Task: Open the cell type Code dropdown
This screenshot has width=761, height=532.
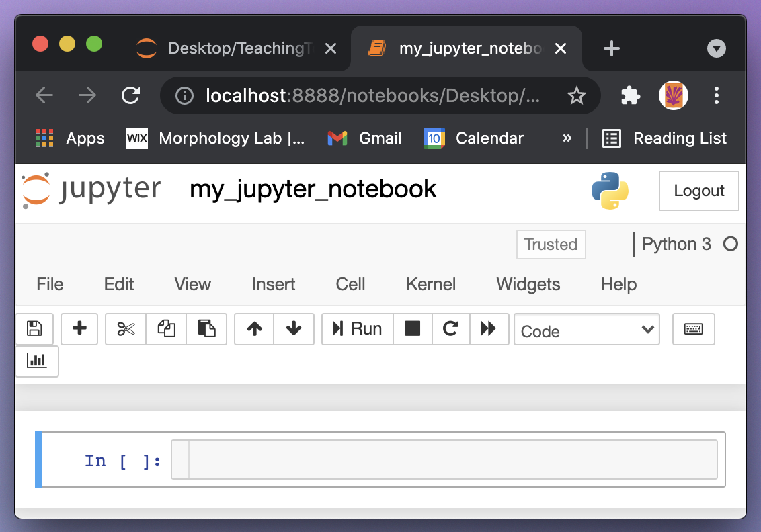Action: coord(587,330)
